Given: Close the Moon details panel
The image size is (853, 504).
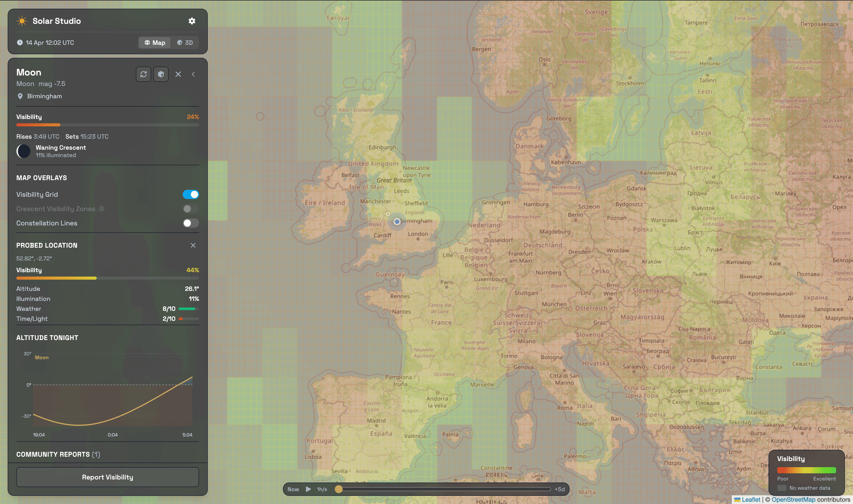Looking at the screenshot, I should 178,74.
